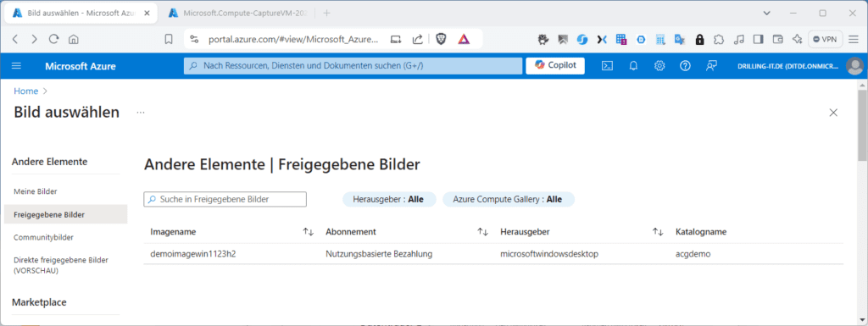Open a new browser tab
Screen dimensions: 868x326
click(x=326, y=13)
